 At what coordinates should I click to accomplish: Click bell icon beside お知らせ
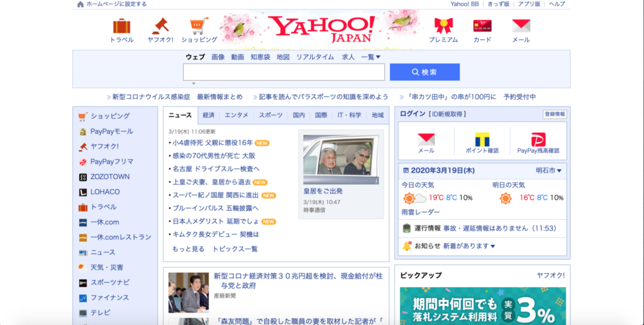click(x=407, y=246)
